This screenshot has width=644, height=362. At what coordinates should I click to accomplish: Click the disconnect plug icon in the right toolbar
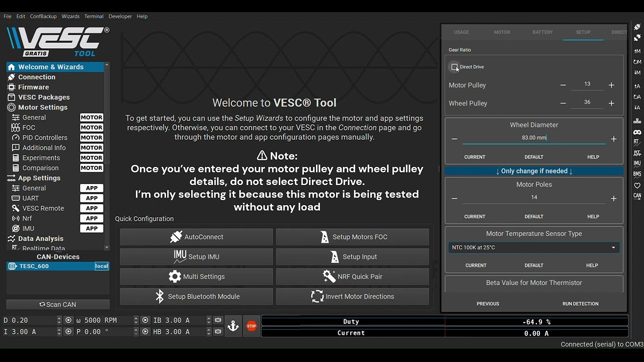click(x=637, y=38)
